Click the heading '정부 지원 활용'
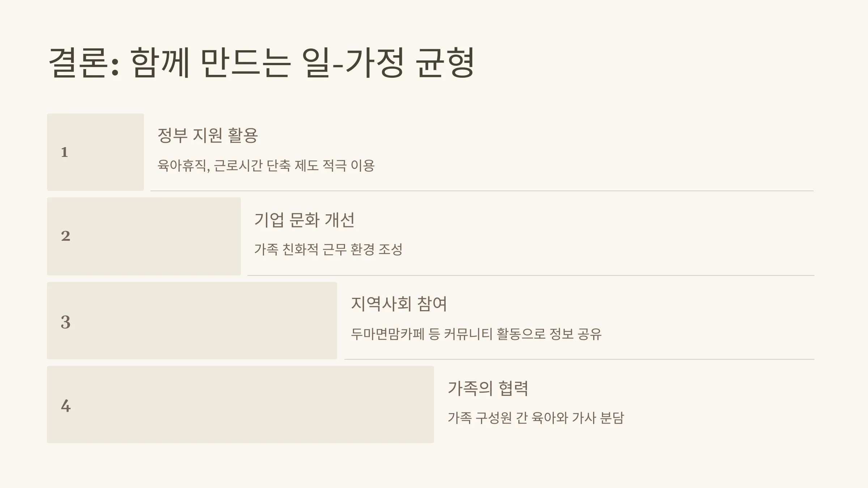 point(208,135)
